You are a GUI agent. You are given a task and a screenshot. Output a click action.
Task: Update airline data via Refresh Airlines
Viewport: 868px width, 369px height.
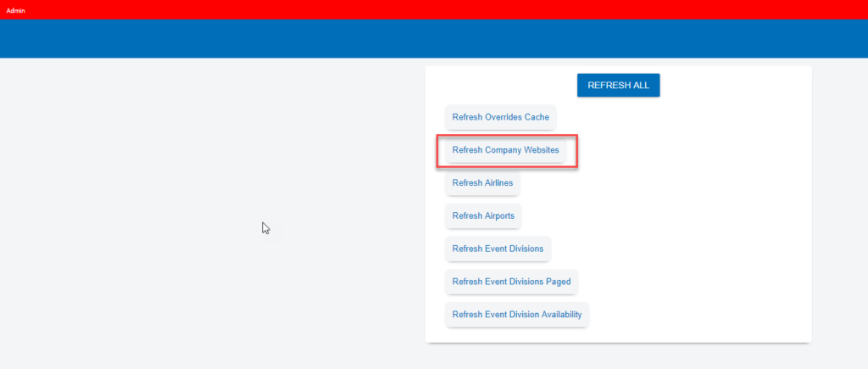pos(482,182)
